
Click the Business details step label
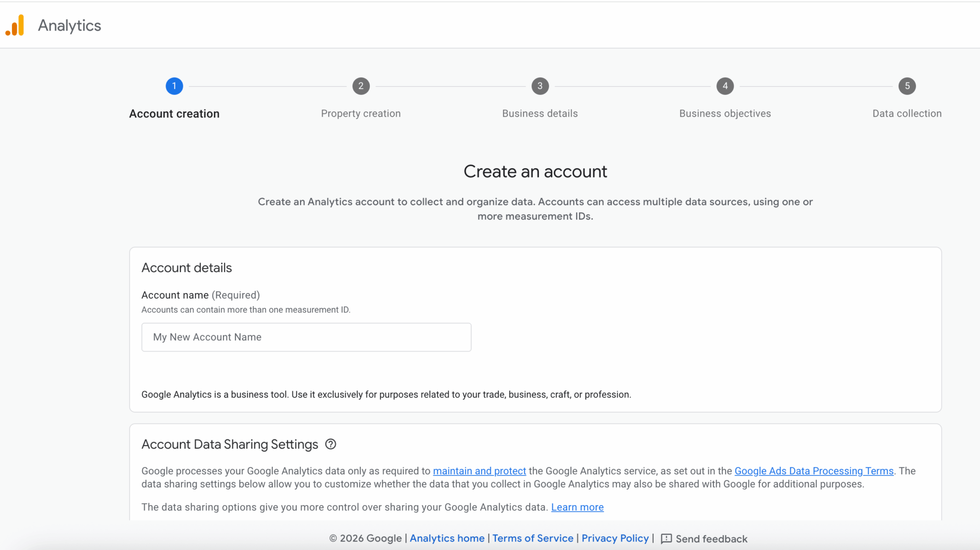pos(539,113)
